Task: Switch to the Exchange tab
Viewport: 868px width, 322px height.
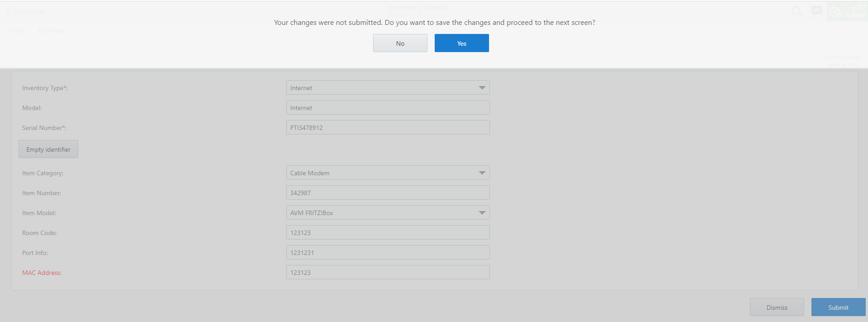Action: pyautogui.click(x=52, y=30)
